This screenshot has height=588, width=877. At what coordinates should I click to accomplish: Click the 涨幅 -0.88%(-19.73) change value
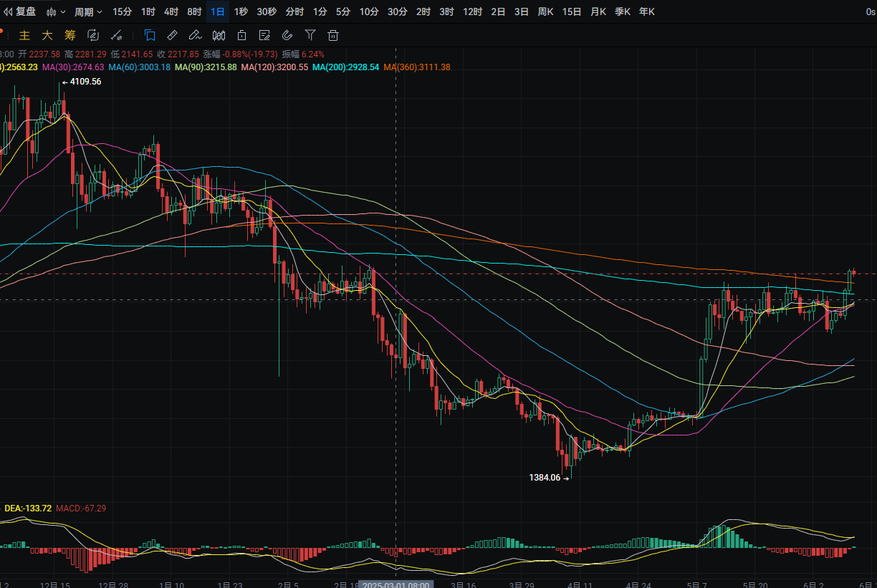click(240, 54)
